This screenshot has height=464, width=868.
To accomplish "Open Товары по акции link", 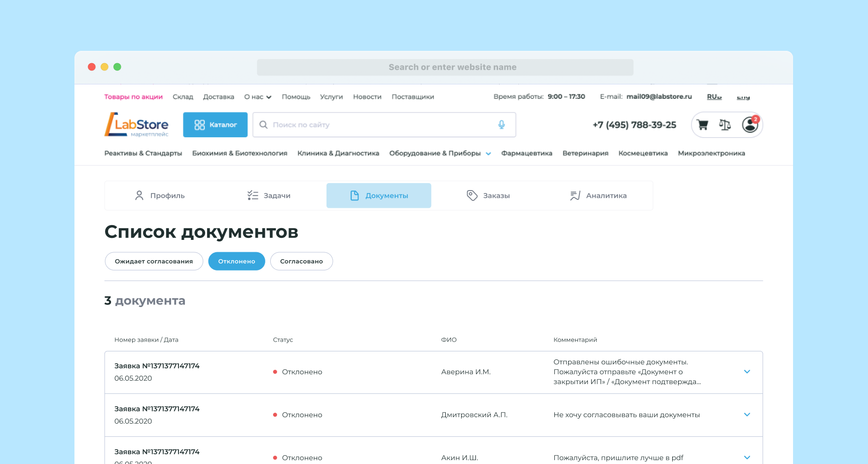I will point(133,97).
